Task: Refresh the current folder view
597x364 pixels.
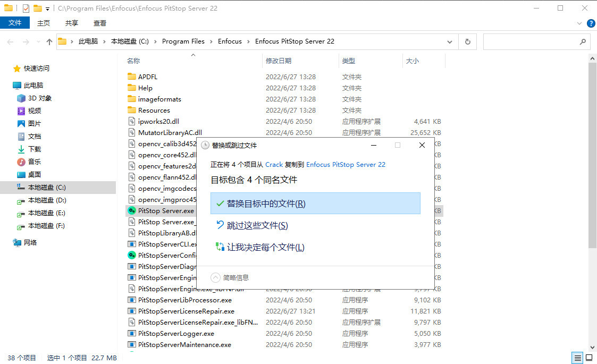Action: click(468, 42)
